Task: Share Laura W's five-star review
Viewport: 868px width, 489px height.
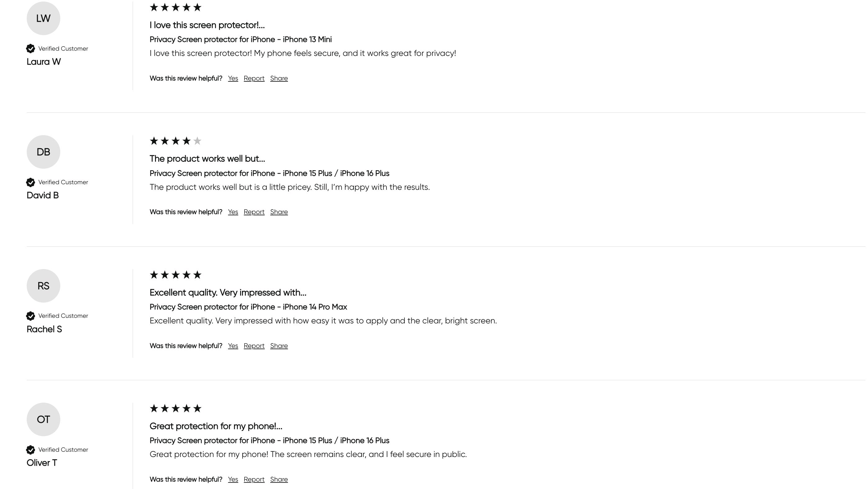Action: (279, 78)
